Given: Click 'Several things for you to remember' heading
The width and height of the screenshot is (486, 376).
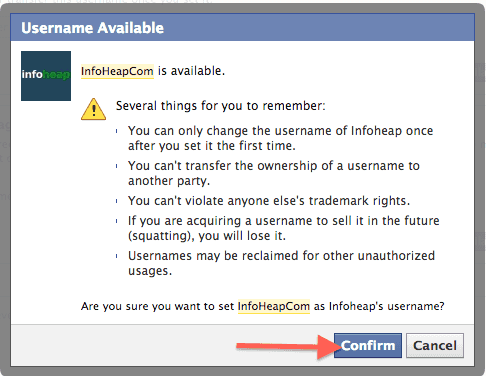Looking at the screenshot, I should tap(220, 106).
